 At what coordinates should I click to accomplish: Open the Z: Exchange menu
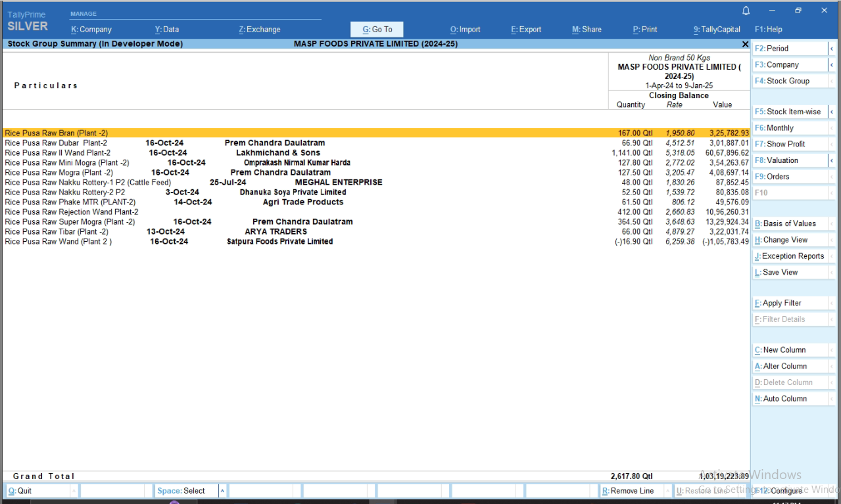(x=260, y=30)
